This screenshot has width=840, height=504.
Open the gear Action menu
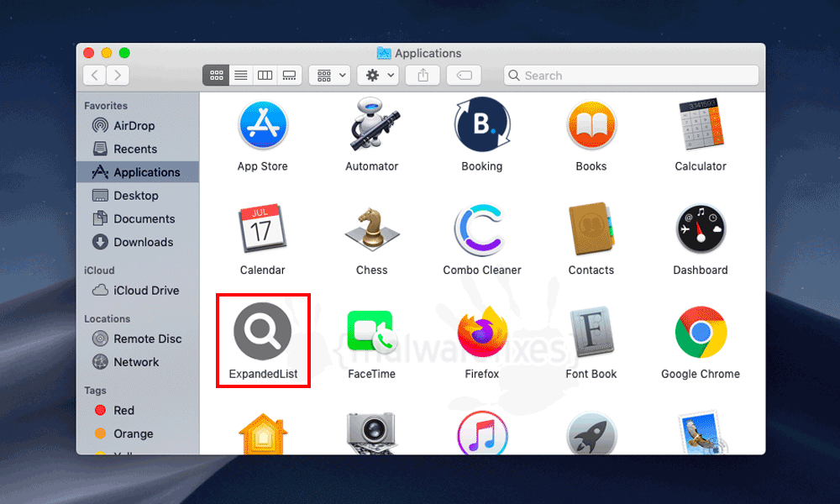pos(379,76)
